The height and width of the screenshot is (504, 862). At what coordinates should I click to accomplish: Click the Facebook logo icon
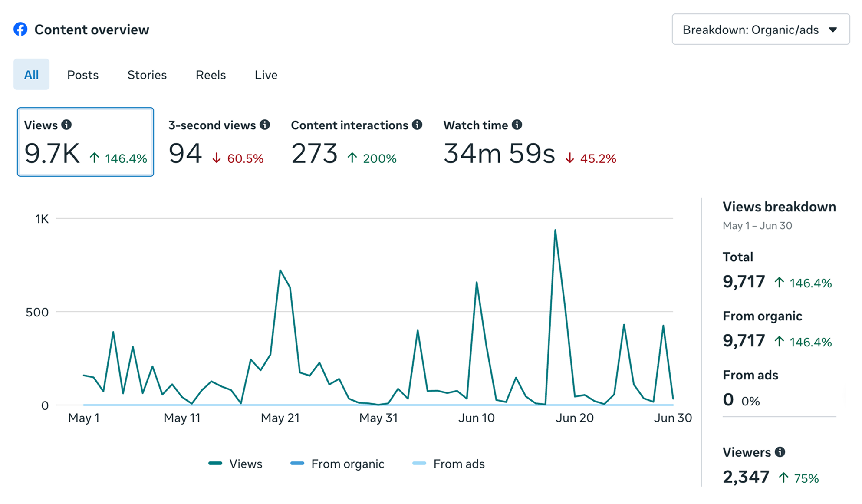20,30
